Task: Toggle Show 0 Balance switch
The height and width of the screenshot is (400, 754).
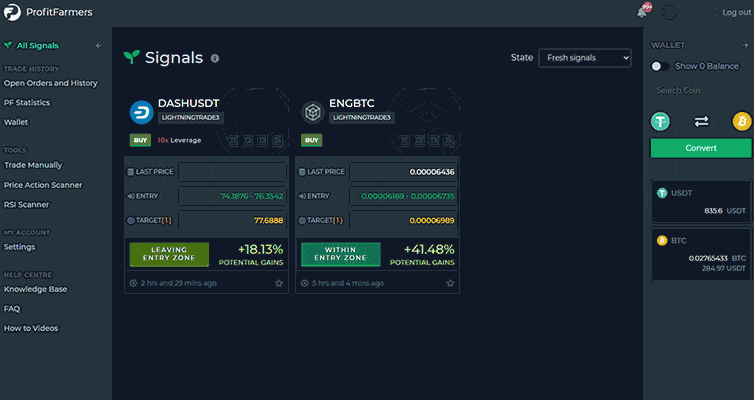Action: tap(660, 66)
